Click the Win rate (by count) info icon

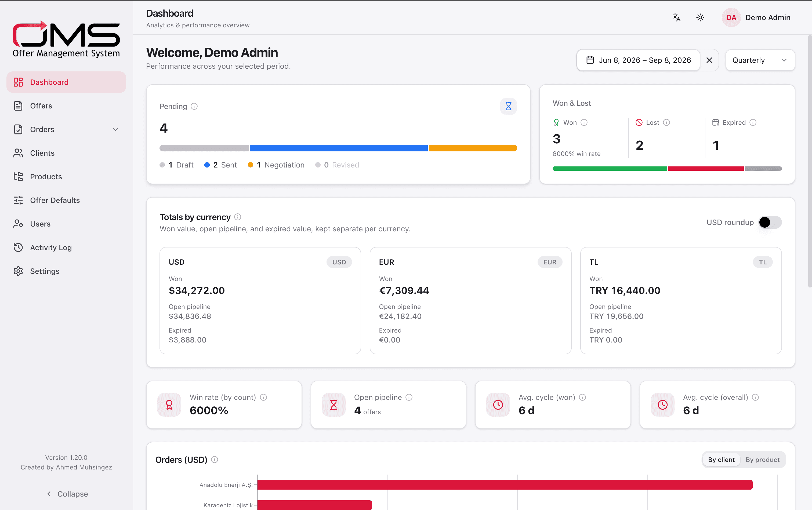click(x=264, y=397)
